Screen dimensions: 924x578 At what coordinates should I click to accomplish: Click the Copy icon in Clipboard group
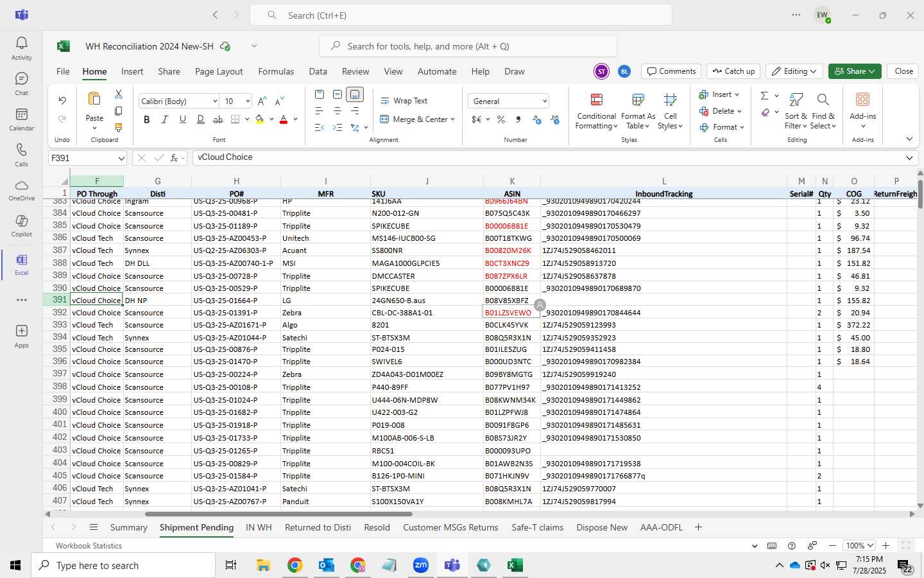point(118,111)
